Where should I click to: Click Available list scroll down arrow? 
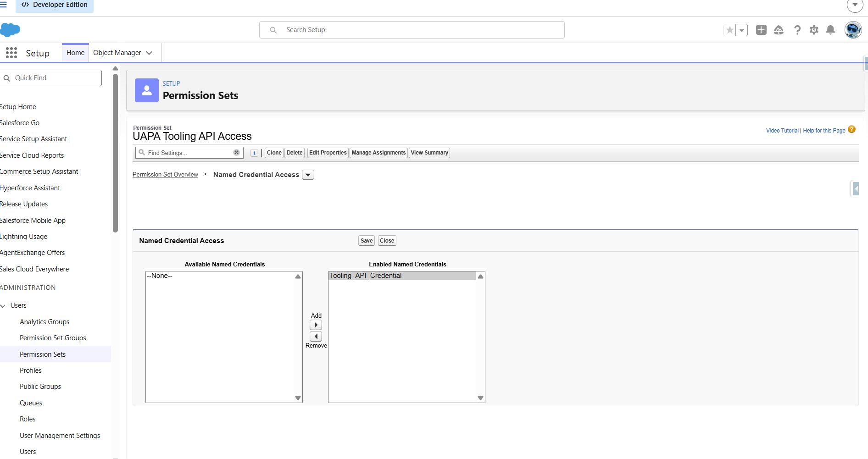point(298,398)
